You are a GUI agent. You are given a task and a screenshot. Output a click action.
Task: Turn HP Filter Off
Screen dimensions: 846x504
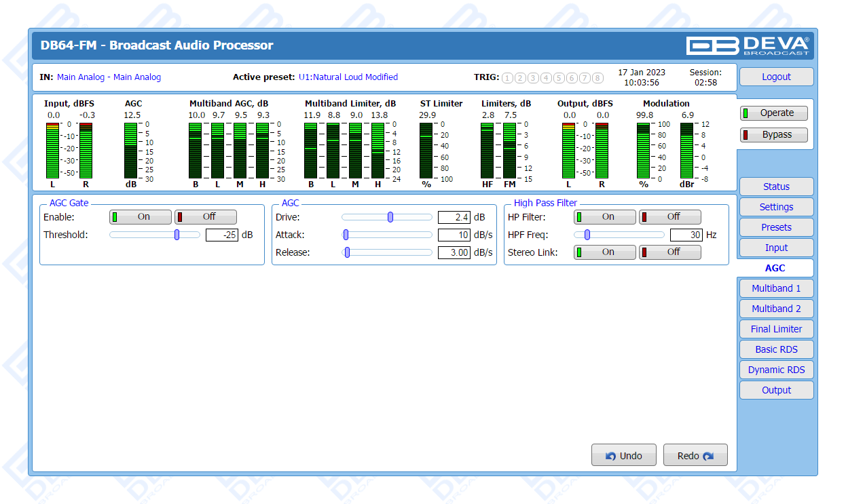pyautogui.click(x=670, y=217)
